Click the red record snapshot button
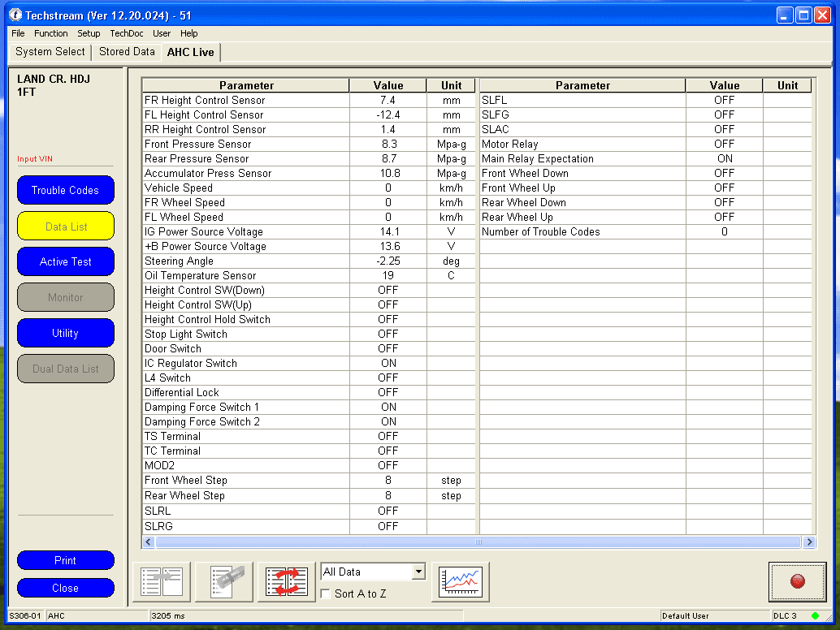The image size is (840, 630). click(797, 582)
